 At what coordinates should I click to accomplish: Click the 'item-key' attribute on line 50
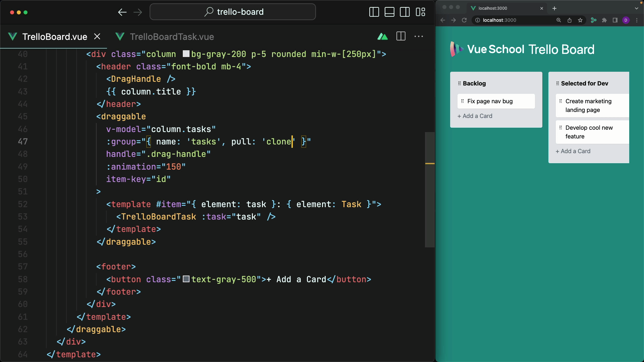pos(126,179)
